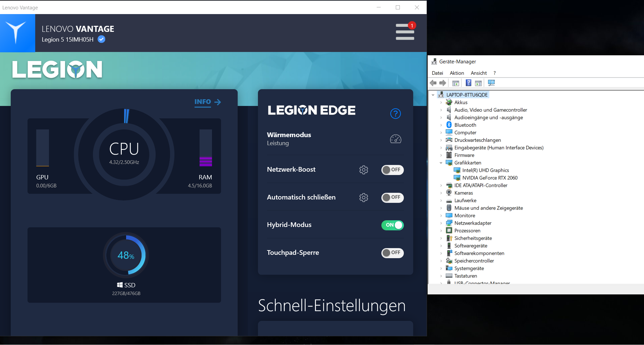Select Softwarekomponenten in device tree
The height and width of the screenshot is (345, 644).
[x=479, y=253]
